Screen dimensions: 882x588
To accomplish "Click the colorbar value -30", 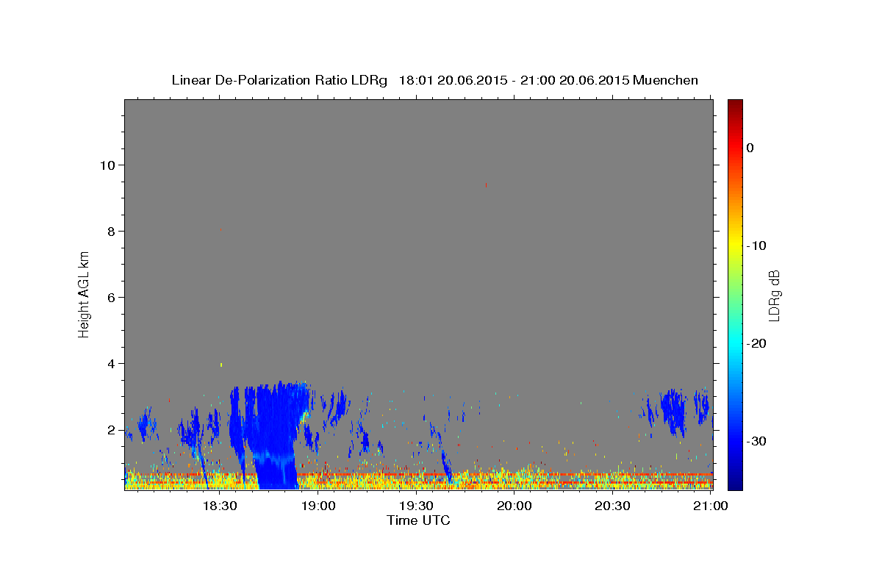I will (756, 441).
